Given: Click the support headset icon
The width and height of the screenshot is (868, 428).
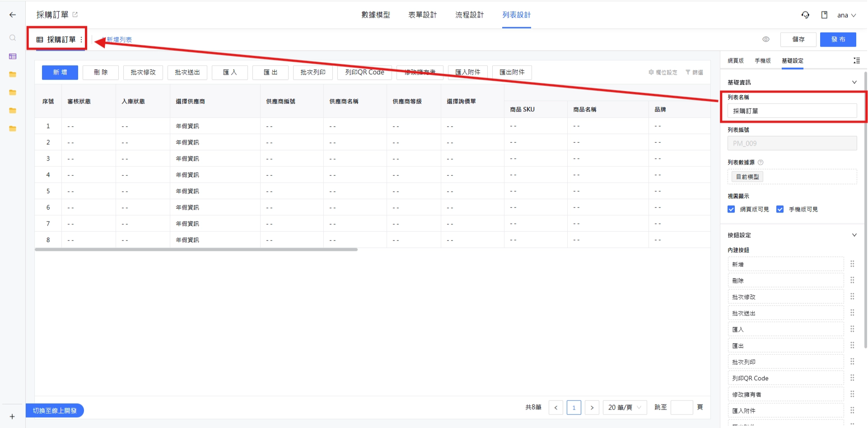Looking at the screenshot, I should click(805, 15).
